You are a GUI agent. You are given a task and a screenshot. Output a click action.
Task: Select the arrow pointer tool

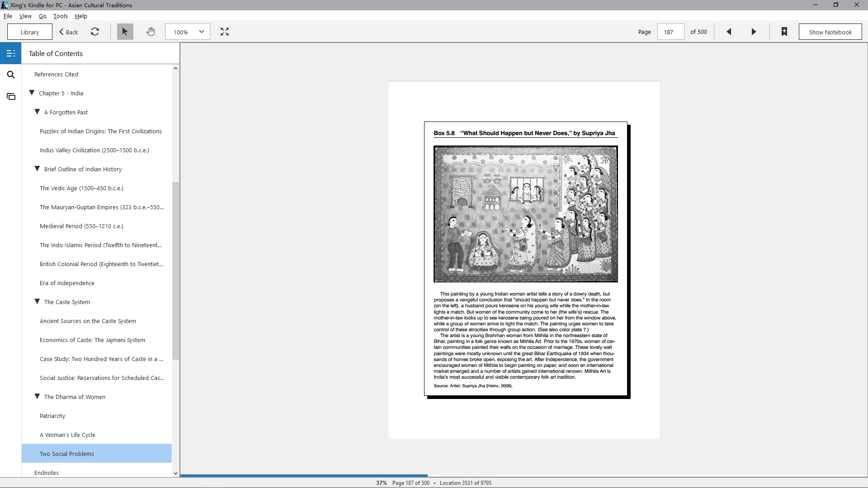click(125, 32)
